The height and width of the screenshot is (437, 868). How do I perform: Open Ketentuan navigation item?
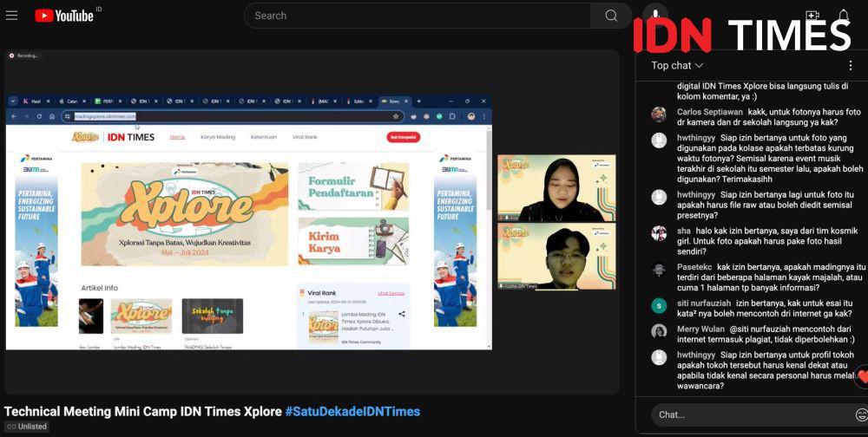[x=264, y=137]
